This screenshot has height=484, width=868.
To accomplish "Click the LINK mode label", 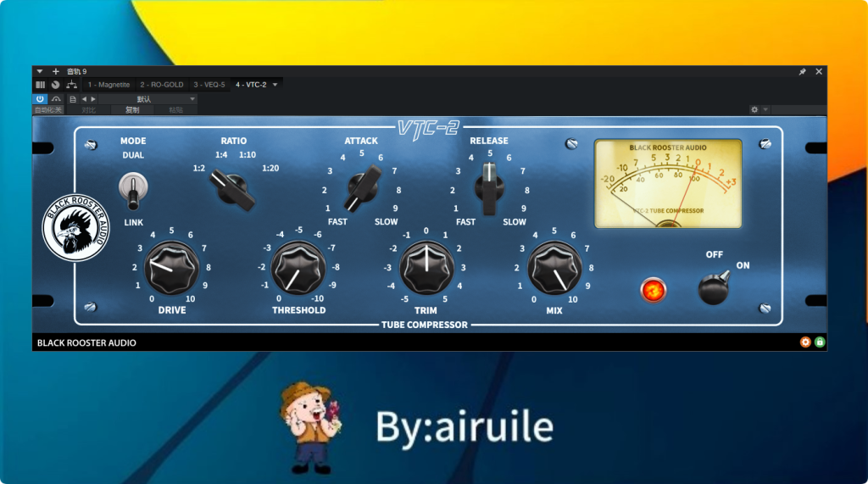I will 133,222.
